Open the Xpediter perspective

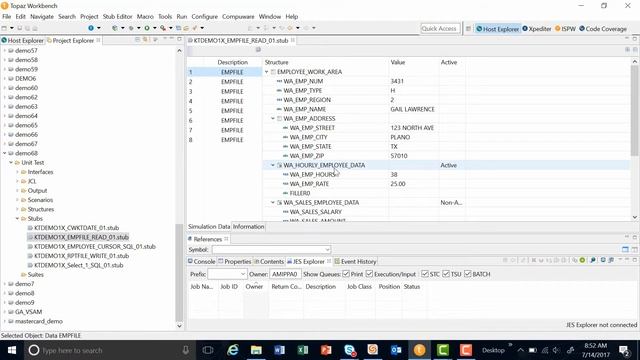point(537,29)
